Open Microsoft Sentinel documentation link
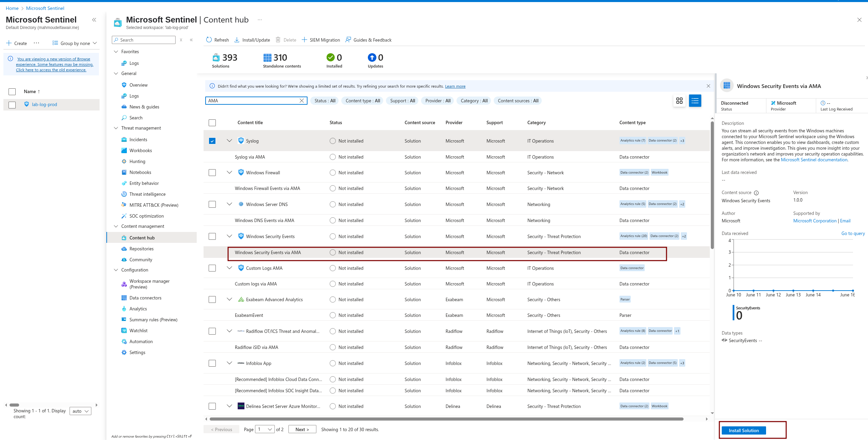This screenshot has height=440, width=868. click(814, 160)
